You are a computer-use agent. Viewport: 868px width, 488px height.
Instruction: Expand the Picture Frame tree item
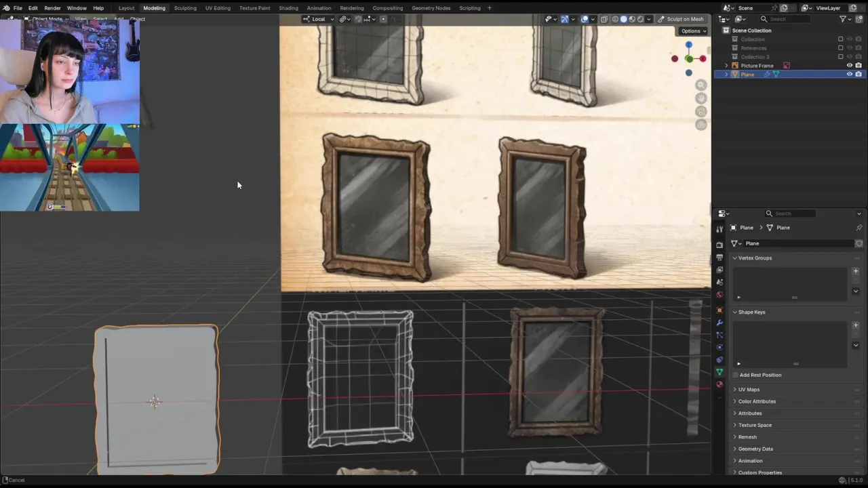click(726, 66)
